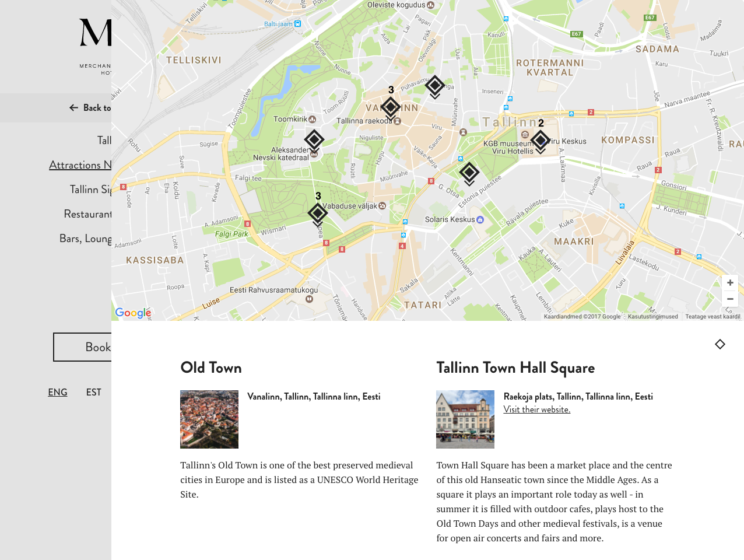Click the diamond icon above attractions list
The height and width of the screenshot is (560, 744).
tap(720, 344)
